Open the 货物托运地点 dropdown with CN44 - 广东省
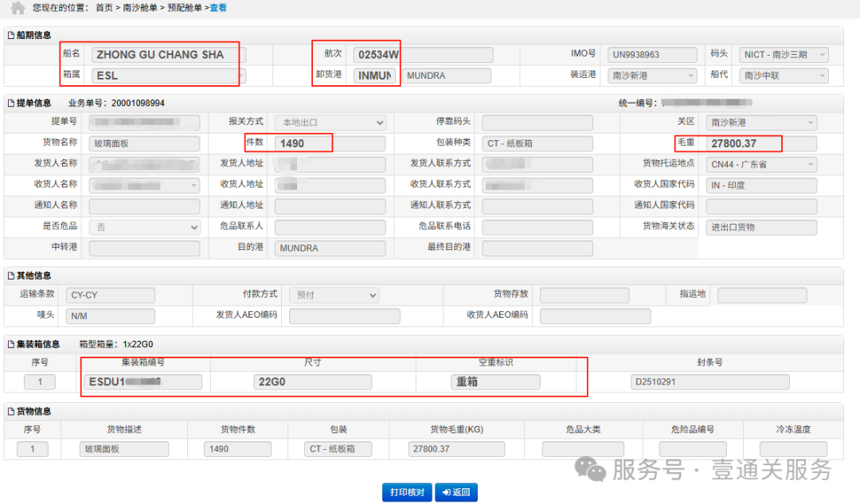Image resolution: width=860 pixels, height=504 pixels. tap(761, 164)
